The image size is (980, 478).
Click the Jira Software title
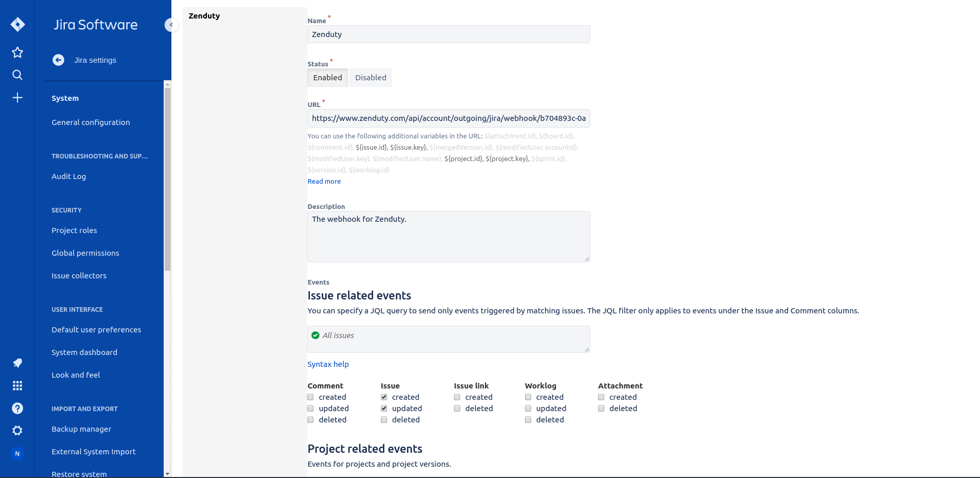coord(96,25)
